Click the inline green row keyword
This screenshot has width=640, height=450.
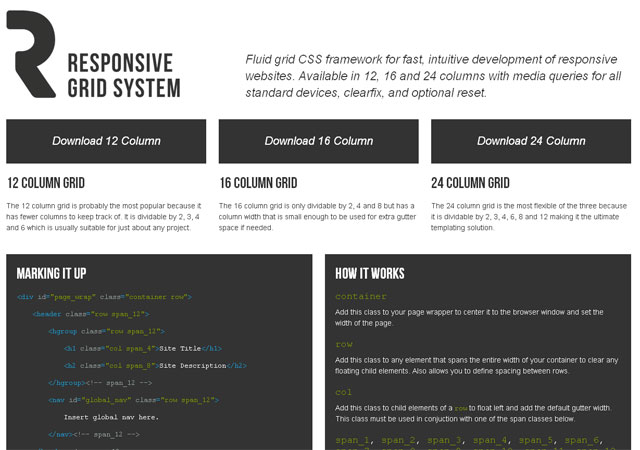pyautogui.click(x=461, y=408)
